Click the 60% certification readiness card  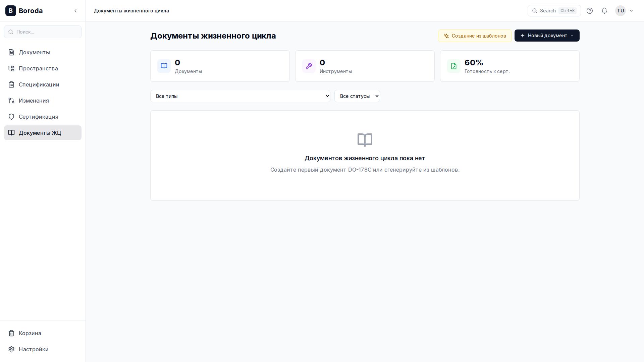click(x=509, y=66)
